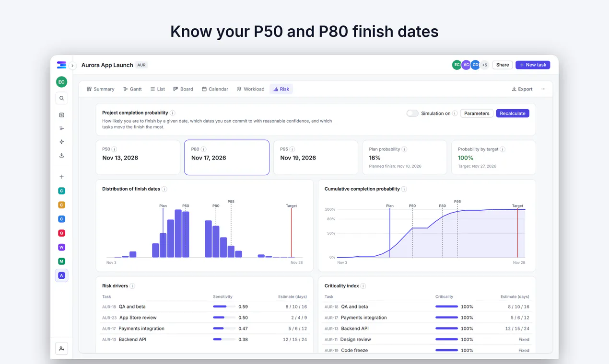The height and width of the screenshot is (364, 609).
Task: Create a New task
Action: coord(533,65)
